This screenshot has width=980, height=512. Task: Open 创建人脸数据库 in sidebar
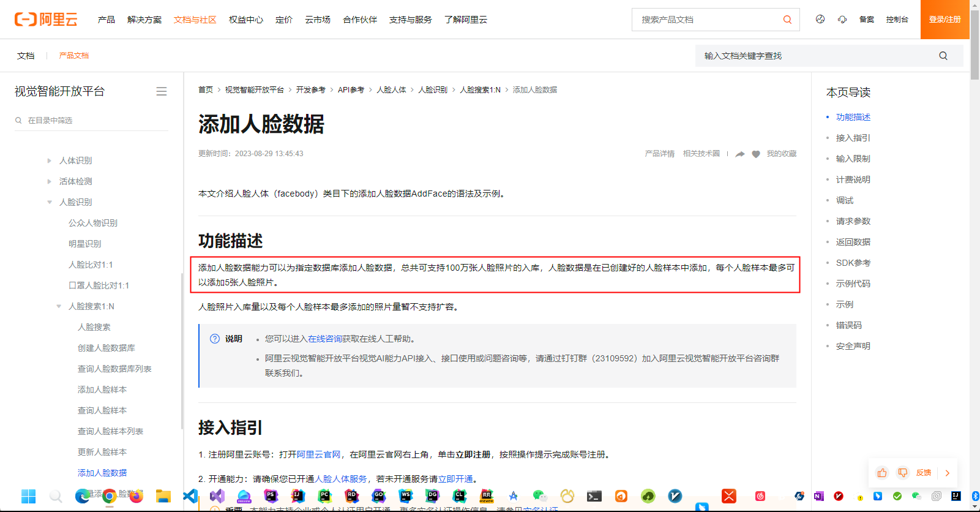coord(107,348)
